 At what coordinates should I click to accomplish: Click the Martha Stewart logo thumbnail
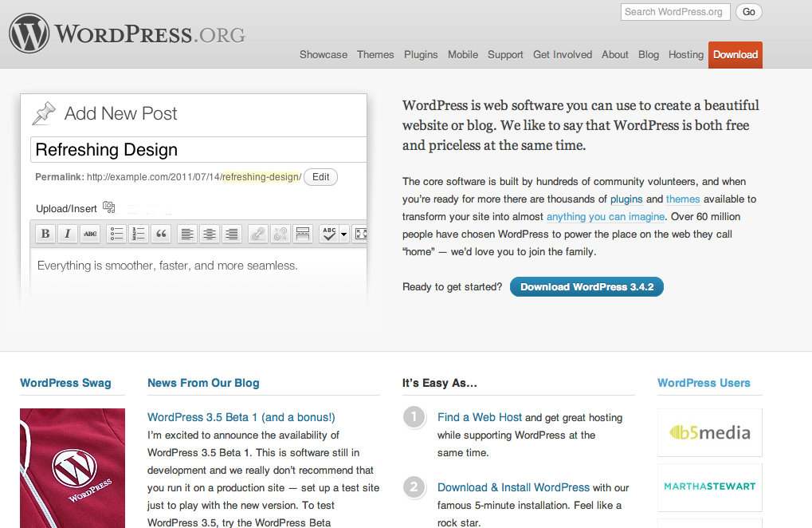pos(710,487)
